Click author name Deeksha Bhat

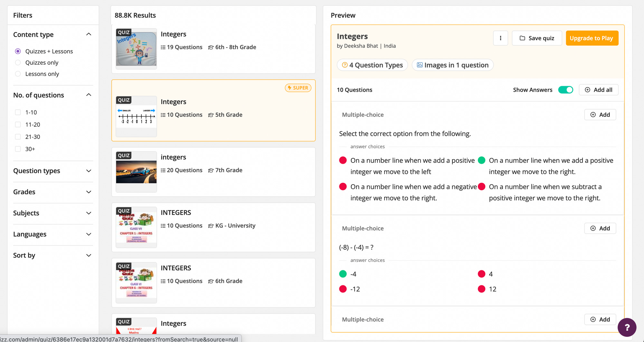coord(361,46)
